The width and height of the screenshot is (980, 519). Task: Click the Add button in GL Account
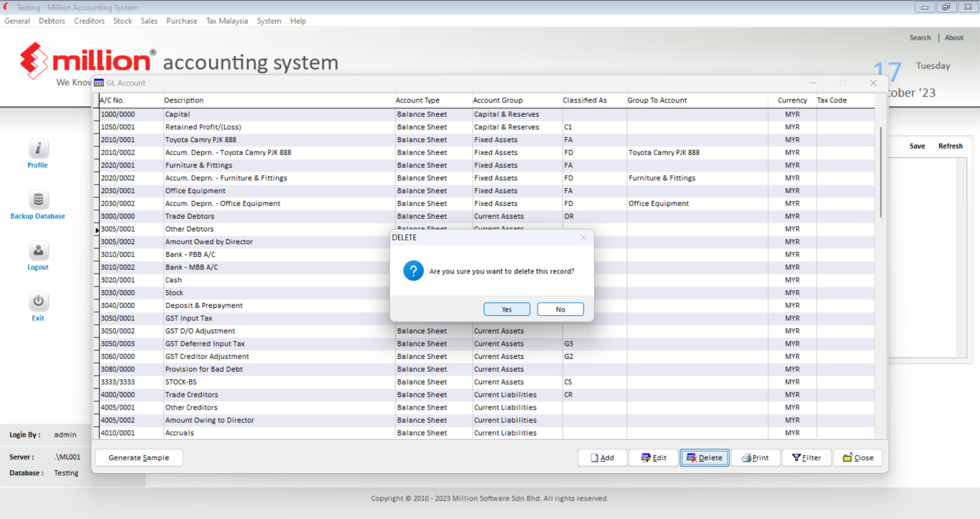[602, 458]
